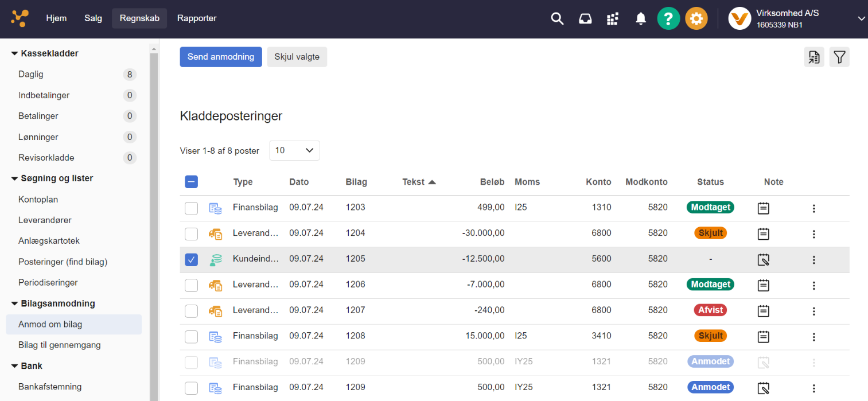Open three-dot menu for bilag 1207

(x=813, y=311)
